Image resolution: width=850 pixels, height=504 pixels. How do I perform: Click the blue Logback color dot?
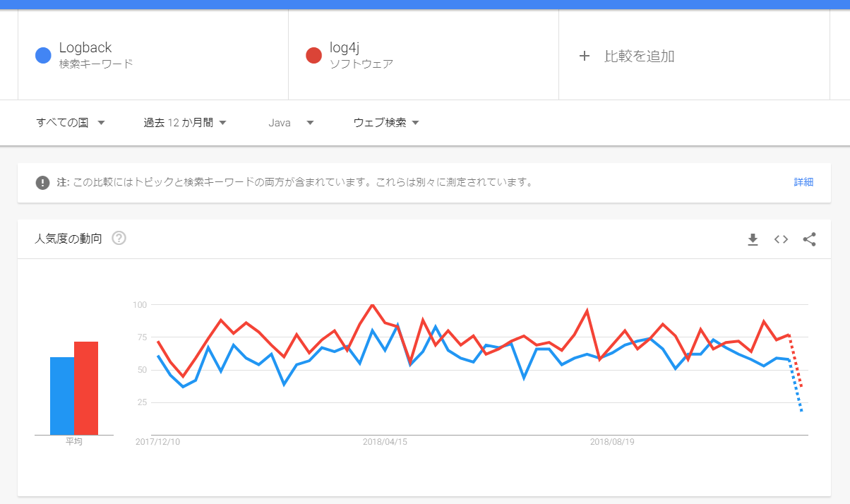[43, 55]
